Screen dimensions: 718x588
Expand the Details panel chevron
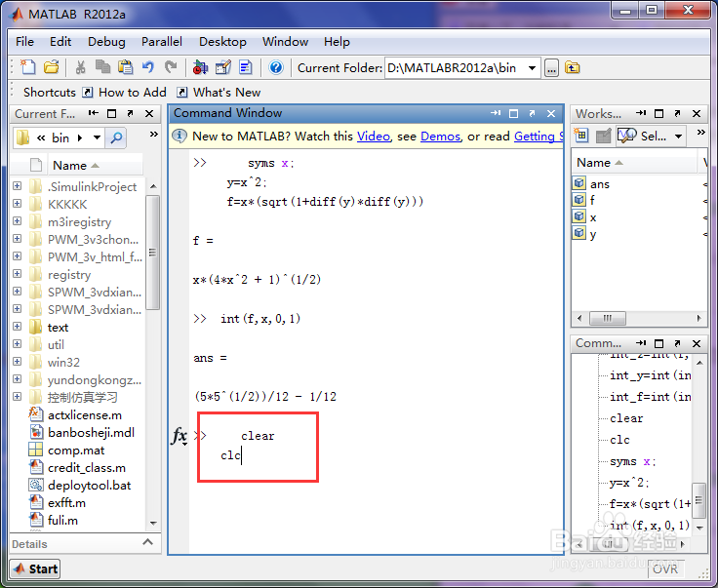click(x=147, y=542)
